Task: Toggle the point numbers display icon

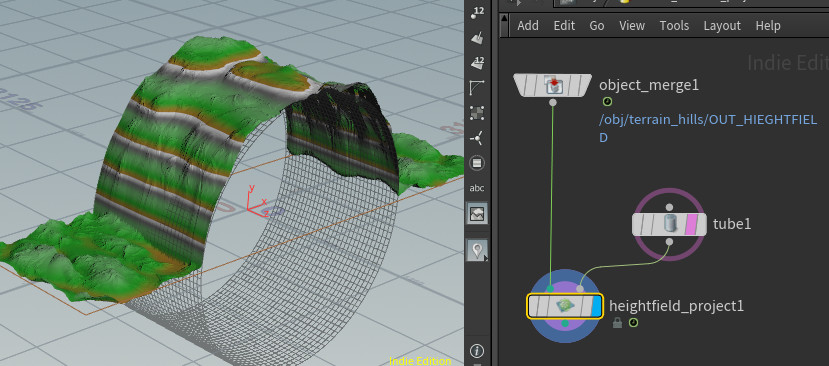Action: (x=477, y=13)
